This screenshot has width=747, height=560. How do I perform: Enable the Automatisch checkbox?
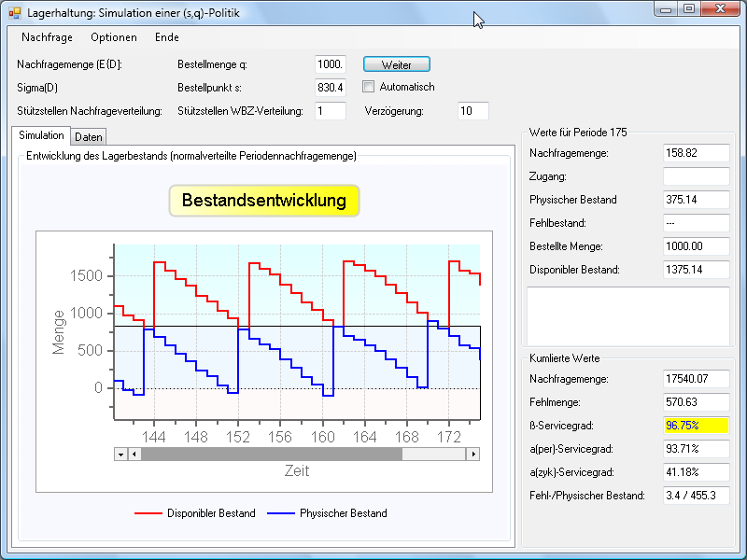[369, 87]
